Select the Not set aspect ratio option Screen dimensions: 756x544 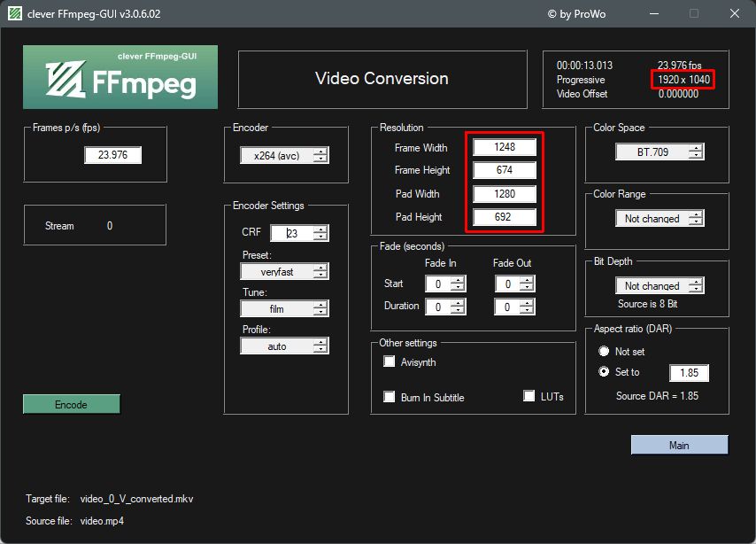[604, 352]
